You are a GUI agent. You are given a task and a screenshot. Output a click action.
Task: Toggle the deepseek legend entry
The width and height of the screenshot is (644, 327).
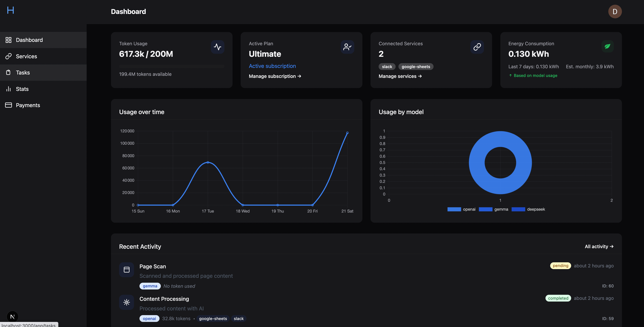tap(528, 209)
